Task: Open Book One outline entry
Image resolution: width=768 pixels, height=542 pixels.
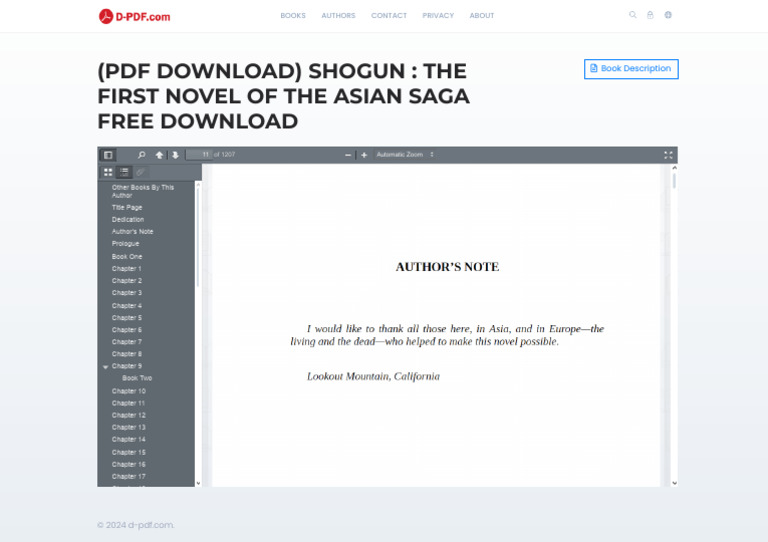Action: click(127, 256)
